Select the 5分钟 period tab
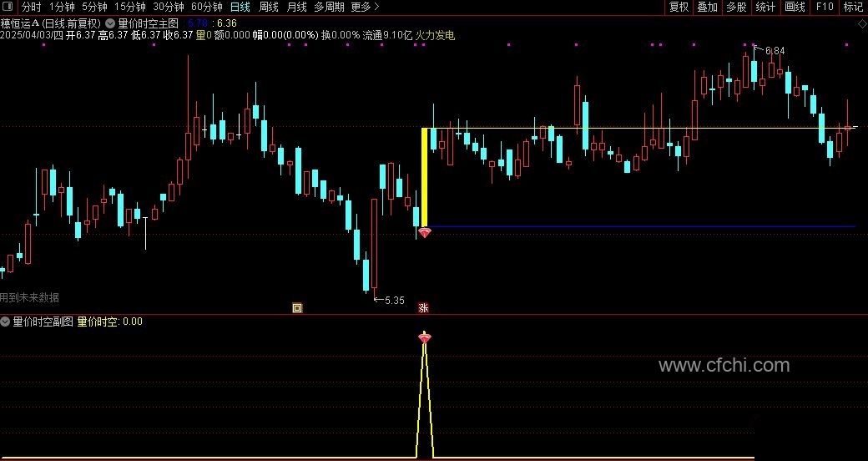Screen dimensions: 868x461 (x=94, y=7)
